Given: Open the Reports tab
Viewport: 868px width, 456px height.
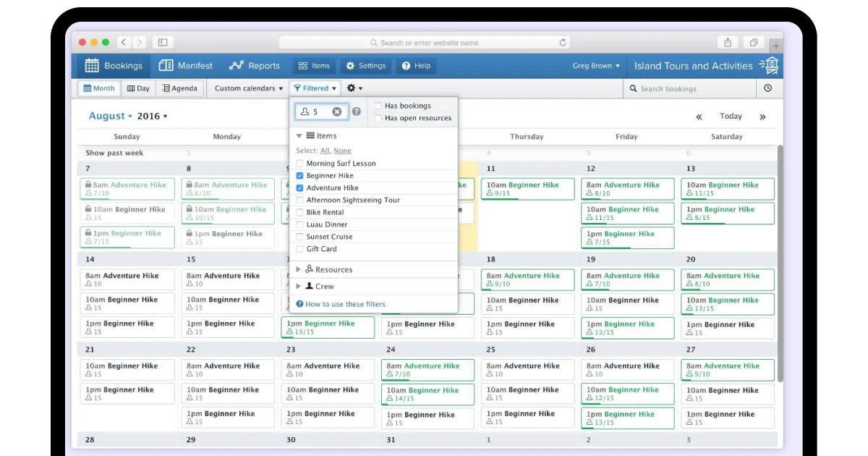Looking at the screenshot, I should click(255, 66).
